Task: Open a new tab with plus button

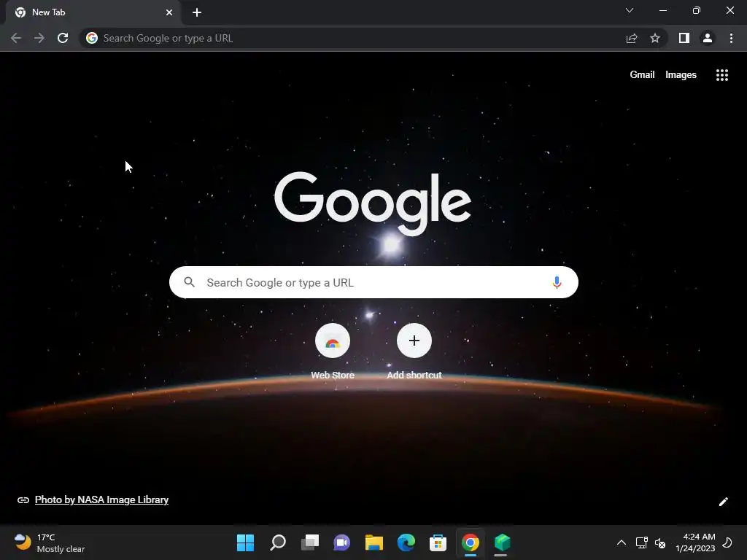Action: [x=197, y=12]
